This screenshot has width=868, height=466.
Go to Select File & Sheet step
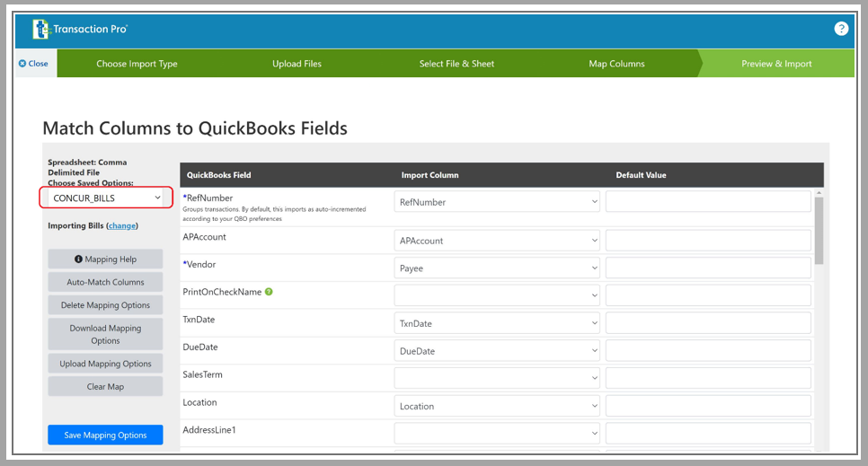click(456, 64)
